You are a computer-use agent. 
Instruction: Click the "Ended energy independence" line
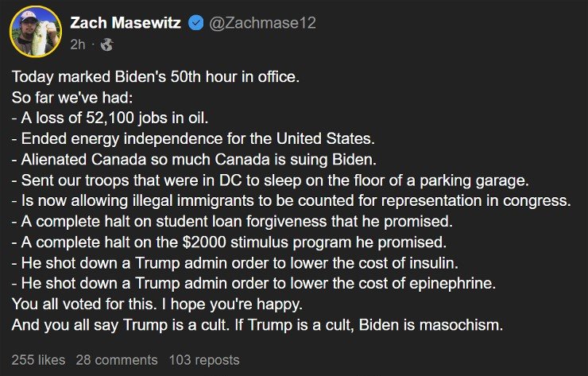(193, 139)
